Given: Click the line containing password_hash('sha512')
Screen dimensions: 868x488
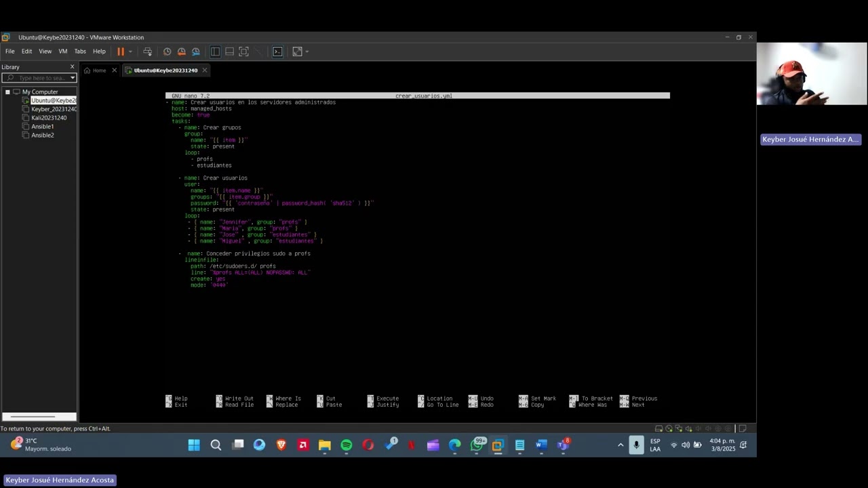Looking at the screenshot, I should (x=281, y=203).
